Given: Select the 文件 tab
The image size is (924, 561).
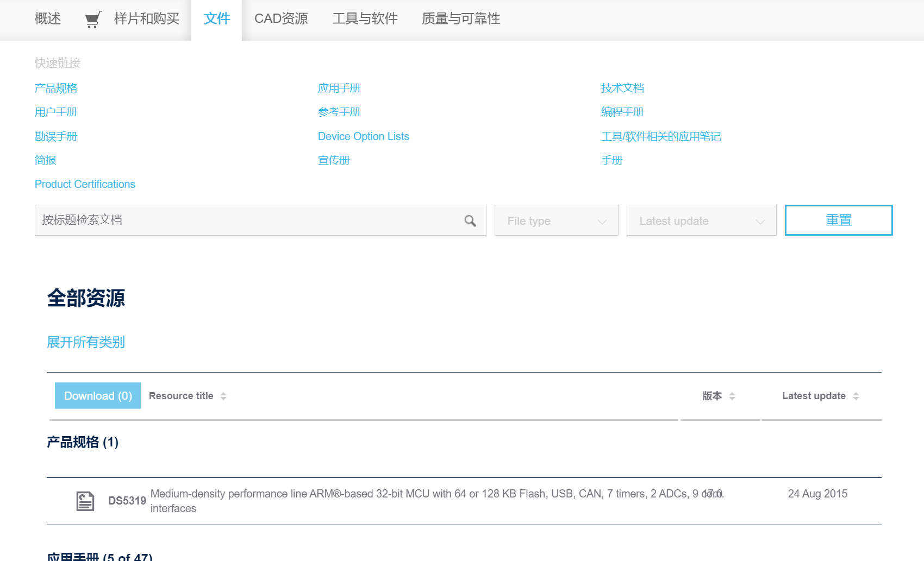Looking at the screenshot, I should click(217, 19).
